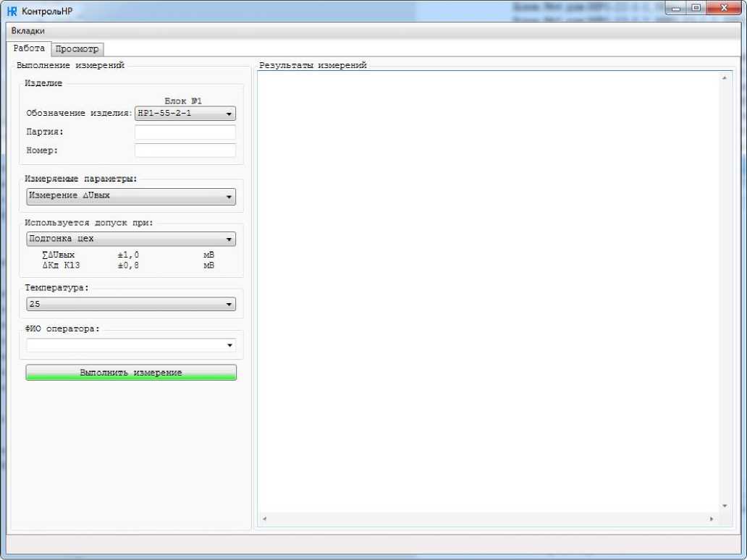Focus the Номер text field
Viewport: 747px width, 560px height.
(x=185, y=150)
